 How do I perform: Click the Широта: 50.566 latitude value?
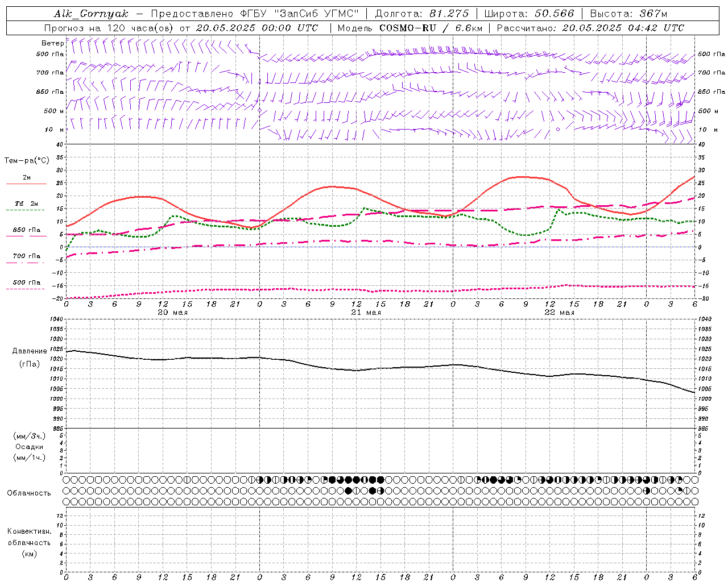(529, 14)
